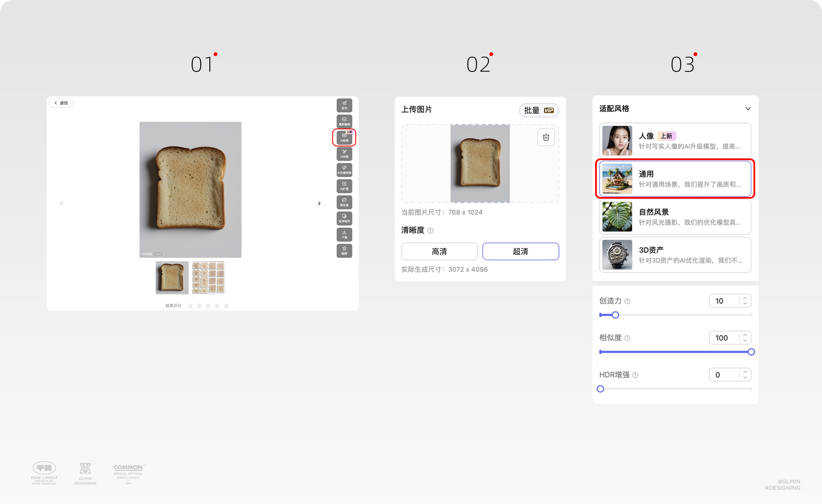Click the 删除 trash icon in toolbar
Viewport: 822px width, 504px height.
(344, 251)
